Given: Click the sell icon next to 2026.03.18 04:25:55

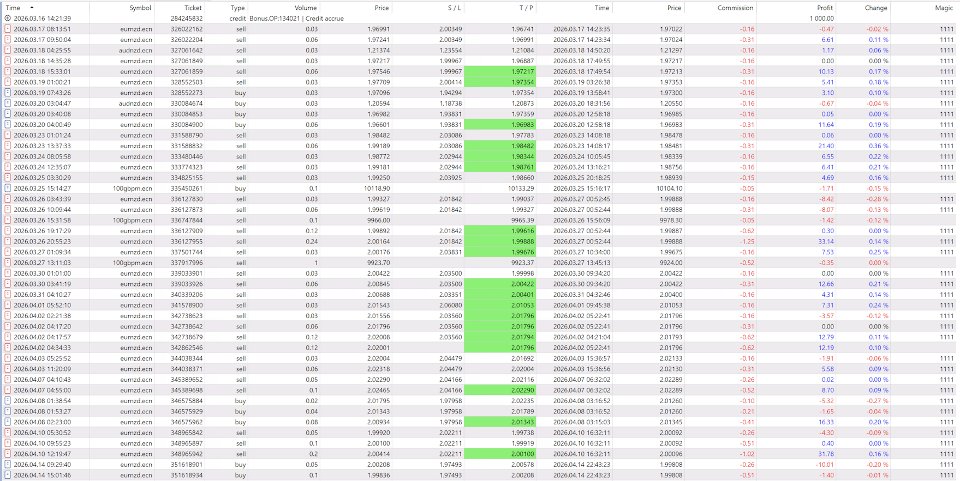Looking at the screenshot, I should click(7, 50).
